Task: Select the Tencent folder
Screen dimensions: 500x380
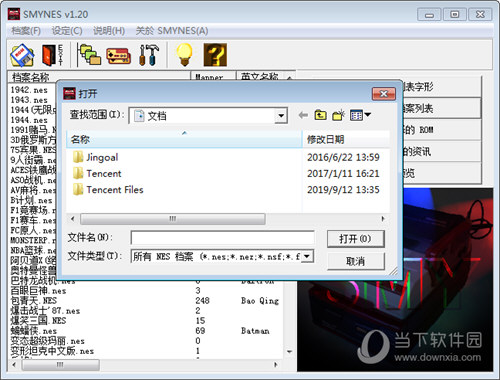Action: point(97,173)
